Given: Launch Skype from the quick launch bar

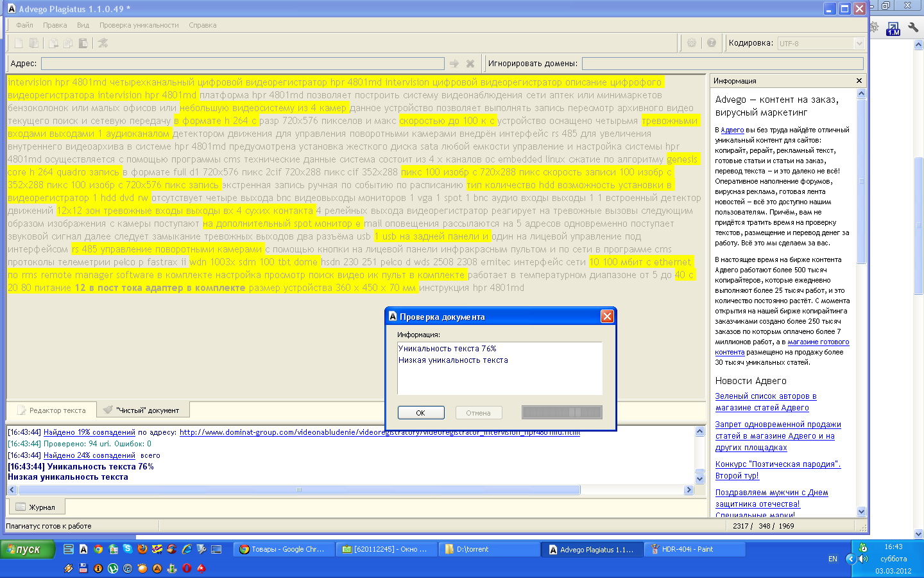Looking at the screenshot, I should [128, 549].
